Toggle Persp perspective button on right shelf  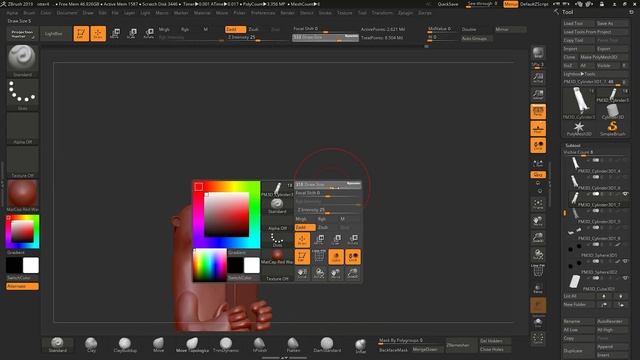pyautogui.click(x=538, y=111)
